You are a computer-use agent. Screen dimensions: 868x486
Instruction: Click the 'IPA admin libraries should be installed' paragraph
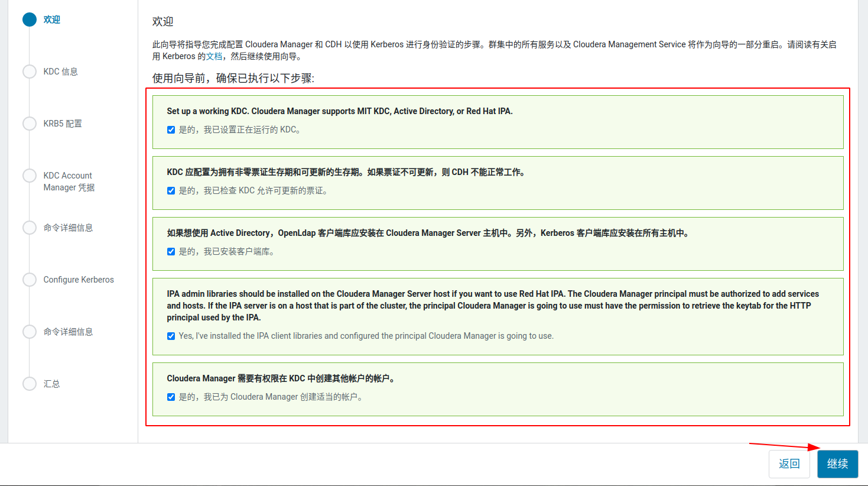[x=493, y=306]
